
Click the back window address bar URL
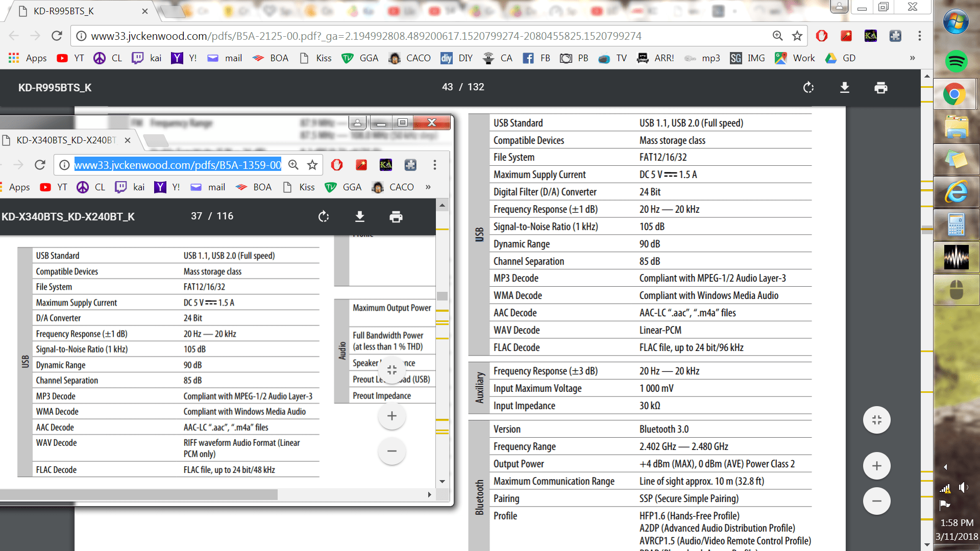(366, 36)
